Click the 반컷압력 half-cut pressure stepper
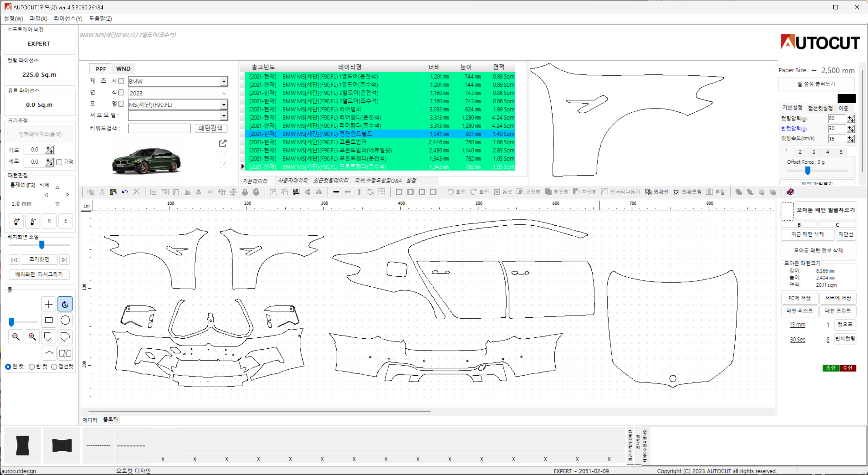868x475 pixels. (851, 129)
